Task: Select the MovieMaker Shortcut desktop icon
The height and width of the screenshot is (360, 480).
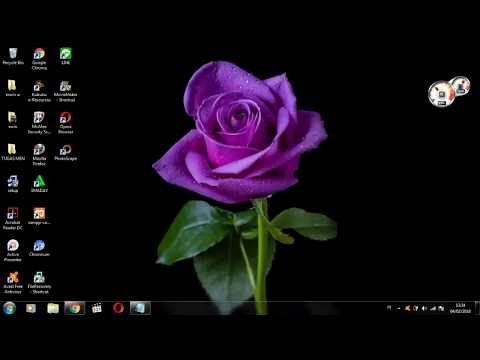Action: pyautogui.click(x=66, y=91)
